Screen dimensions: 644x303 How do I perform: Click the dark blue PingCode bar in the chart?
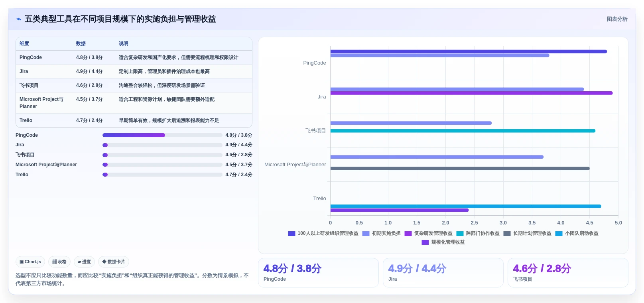coord(469,51)
